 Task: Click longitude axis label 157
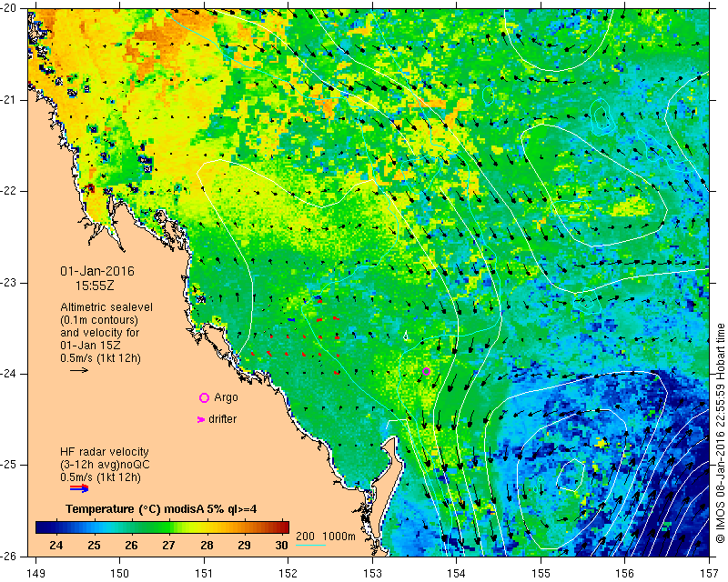click(x=710, y=574)
